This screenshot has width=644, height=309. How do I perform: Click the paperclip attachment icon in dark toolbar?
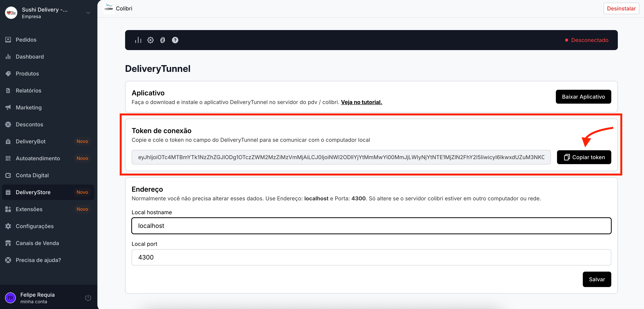162,40
